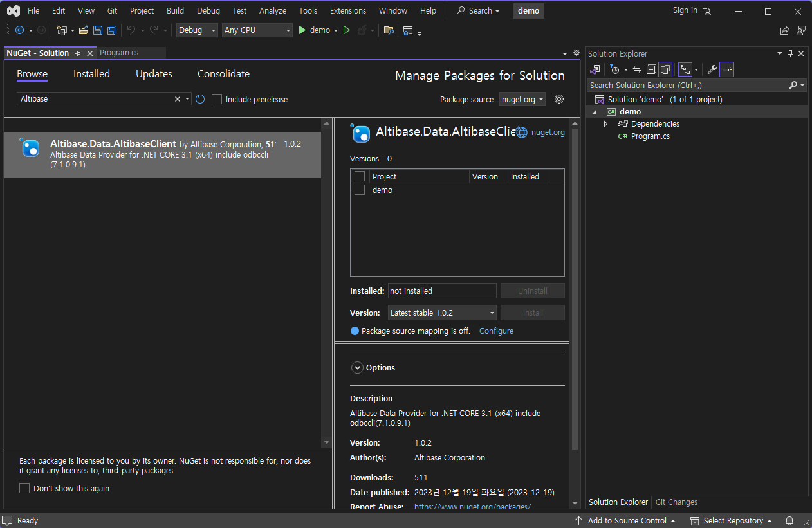The image size is (812, 528).
Task: Open the Latest stable 1.0.2 version dropdown
Action: coord(442,313)
